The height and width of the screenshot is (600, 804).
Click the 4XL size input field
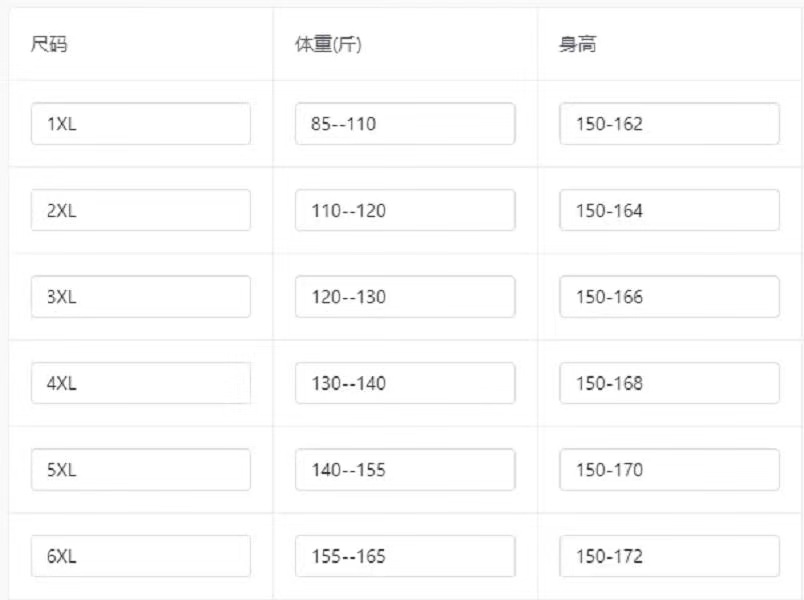click(x=141, y=383)
